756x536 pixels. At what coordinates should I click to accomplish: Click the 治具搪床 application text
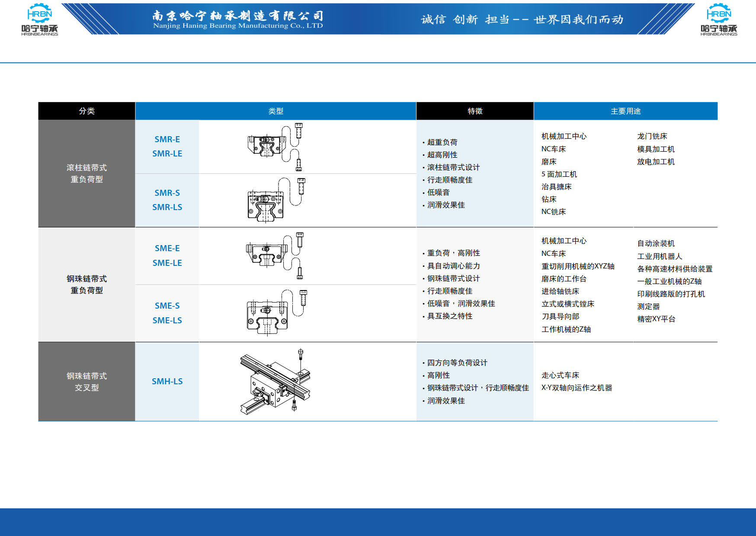click(x=557, y=187)
